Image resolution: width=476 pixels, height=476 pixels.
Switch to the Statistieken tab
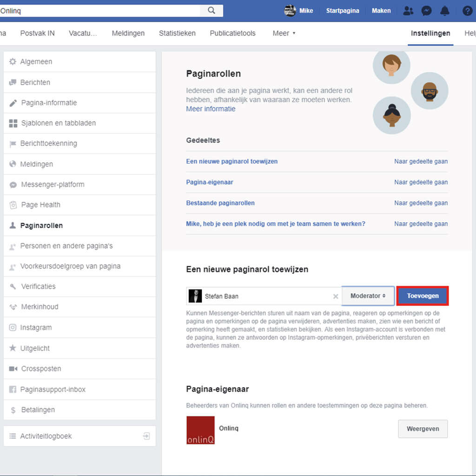[x=177, y=33]
